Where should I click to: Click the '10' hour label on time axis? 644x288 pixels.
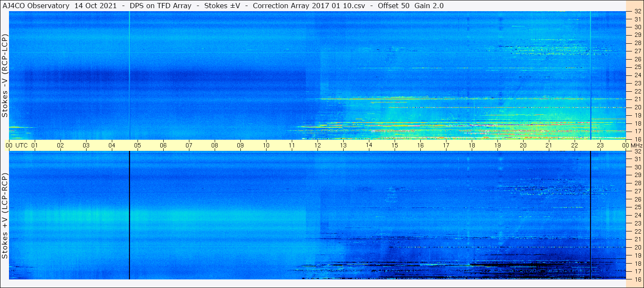[266, 145]
